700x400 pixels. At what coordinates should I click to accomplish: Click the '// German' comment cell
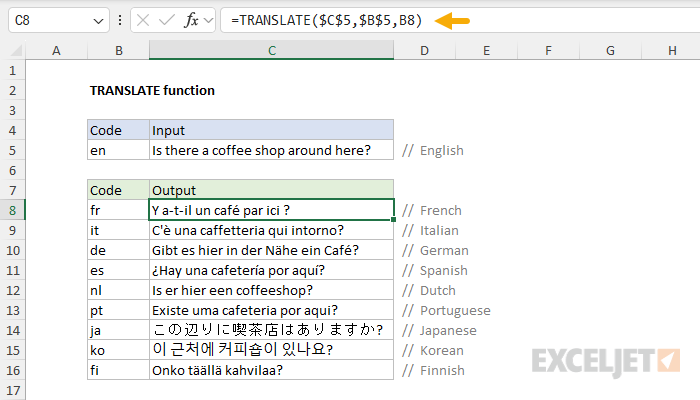[435, 250]
